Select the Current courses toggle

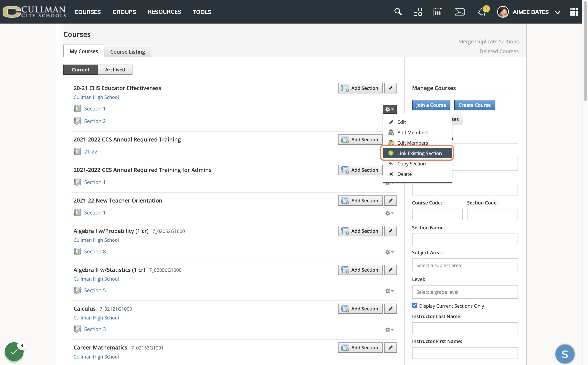tap(80, 69)
